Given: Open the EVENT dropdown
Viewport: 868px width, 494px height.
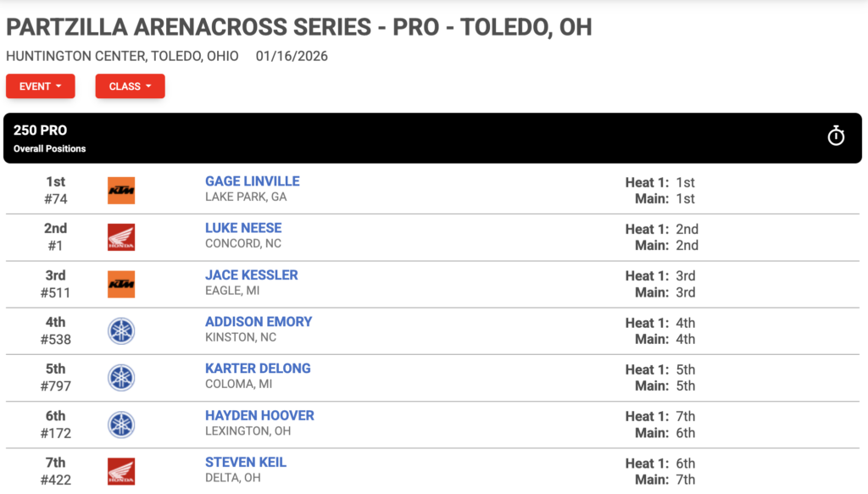Looking at the screenshot, I should pos(41,86).
